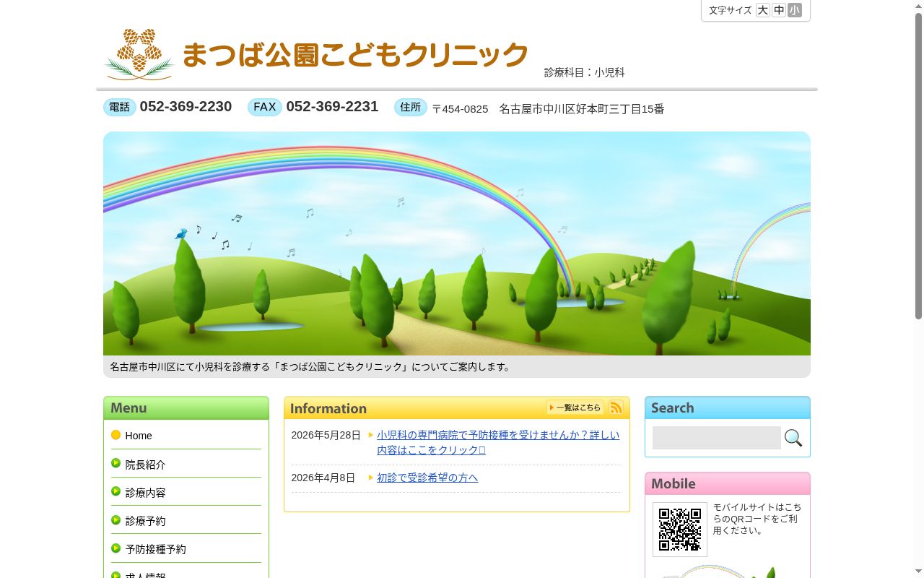
Task: Open the 診療予約 menu item
Action: pyautogui.click(x=186, y=521)
